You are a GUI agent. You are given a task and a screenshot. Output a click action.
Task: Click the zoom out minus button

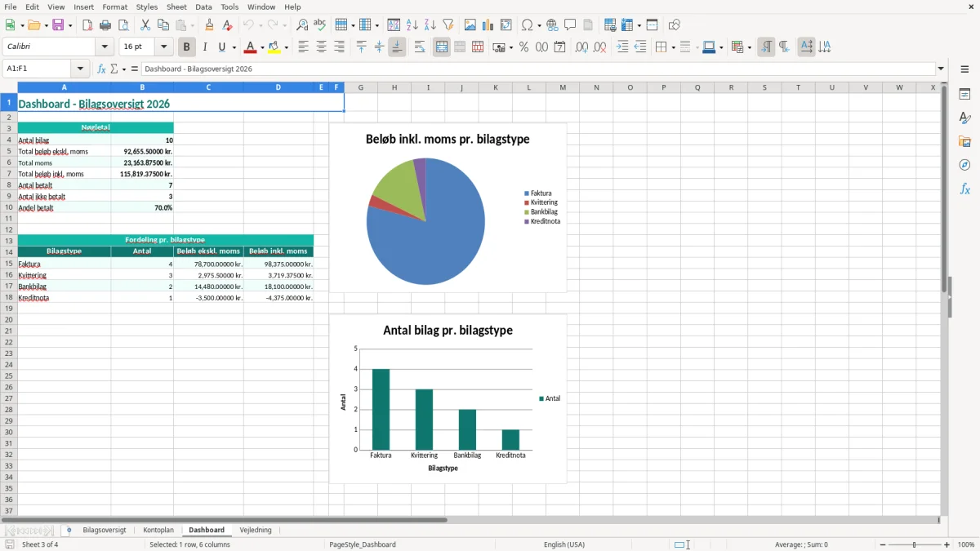[x=883, y=544]
